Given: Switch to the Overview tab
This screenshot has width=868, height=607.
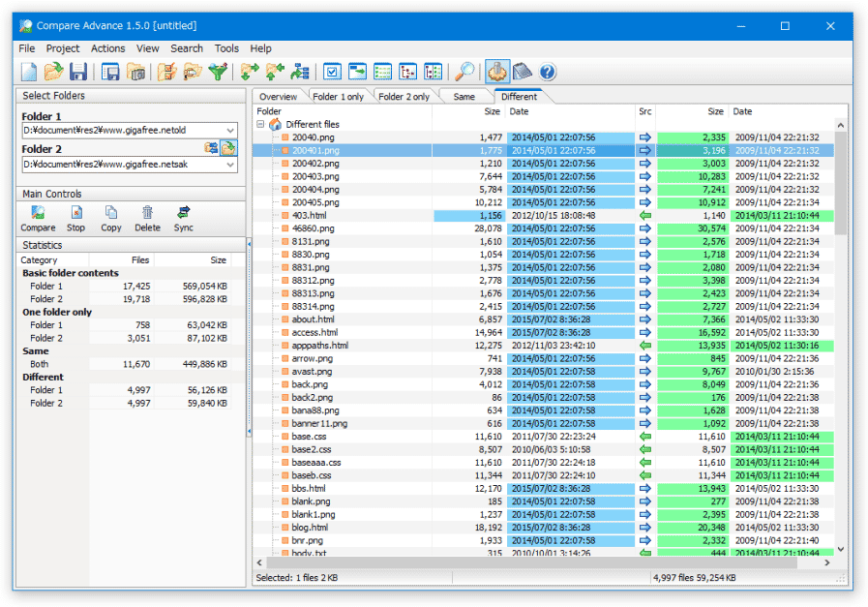Looking at the screenshot, I should point(278,97).
